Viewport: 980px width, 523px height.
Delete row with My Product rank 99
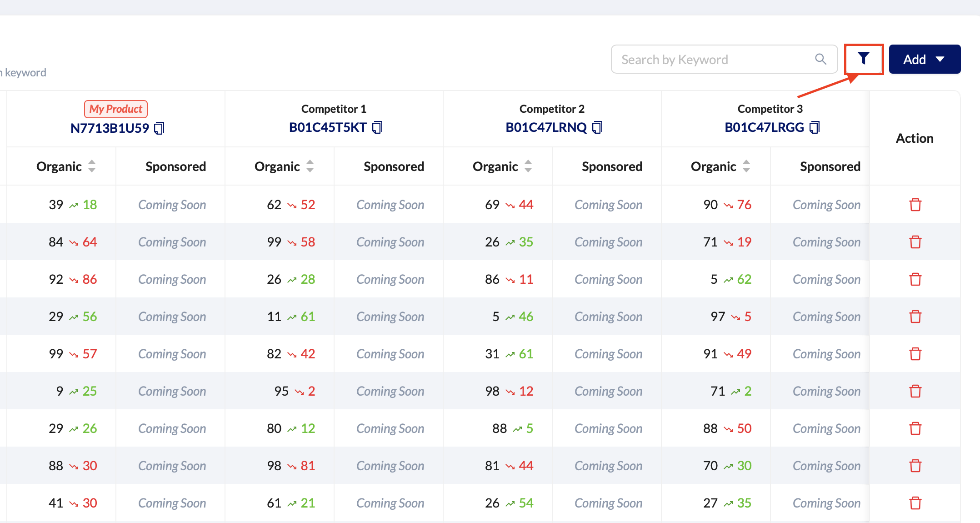click(x=915, y=354)
